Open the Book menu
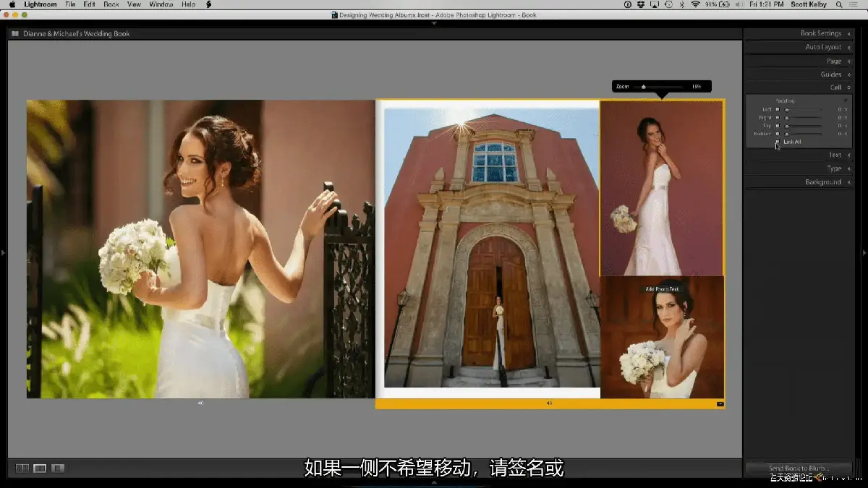This screenshot has width=868, height=488. [111, 4]
